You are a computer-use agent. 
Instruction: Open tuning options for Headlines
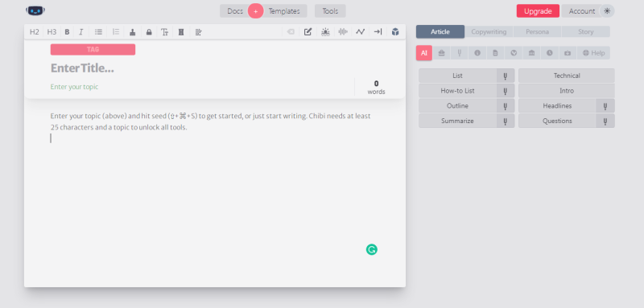pos(605,106)
